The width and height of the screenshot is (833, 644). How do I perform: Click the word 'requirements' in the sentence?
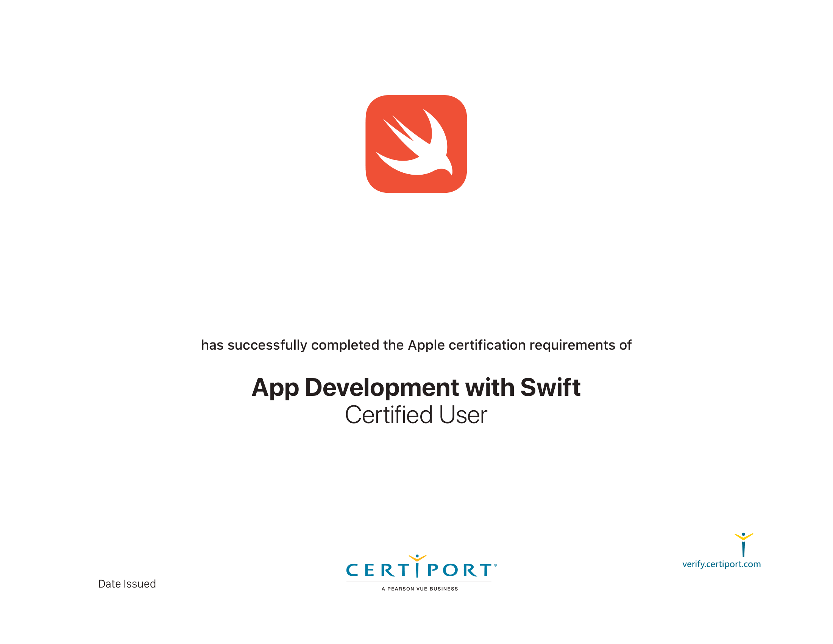pos(572,345)
